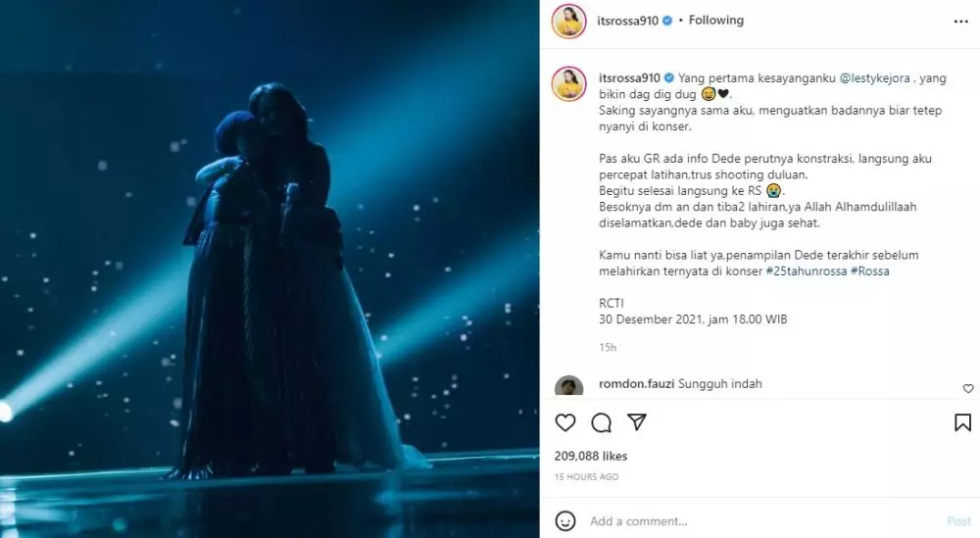
Task: Open emoji picker in comment box
Action: 565,520
